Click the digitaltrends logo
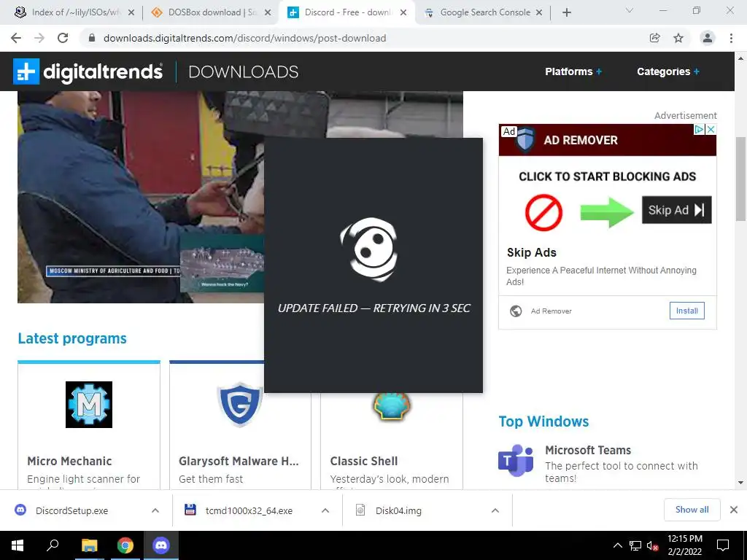 click(88, 71)
